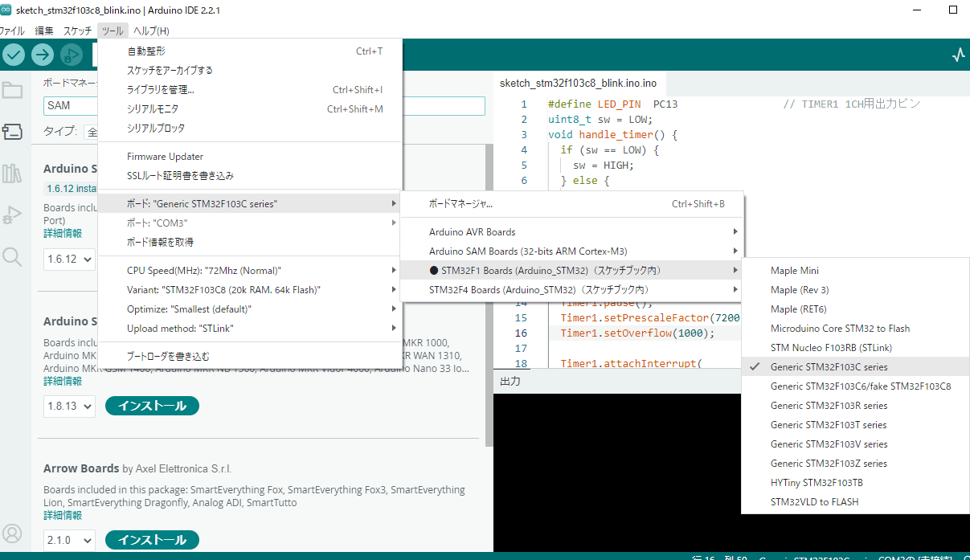Open the Sketchbook folder sidebar icon
The height and width of the screenshot is (560, 970).
12,90
